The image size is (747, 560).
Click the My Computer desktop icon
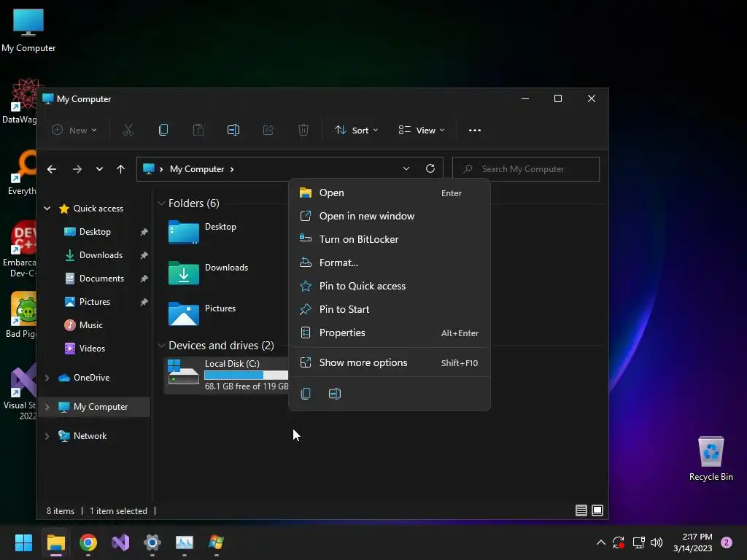point(28,30)
